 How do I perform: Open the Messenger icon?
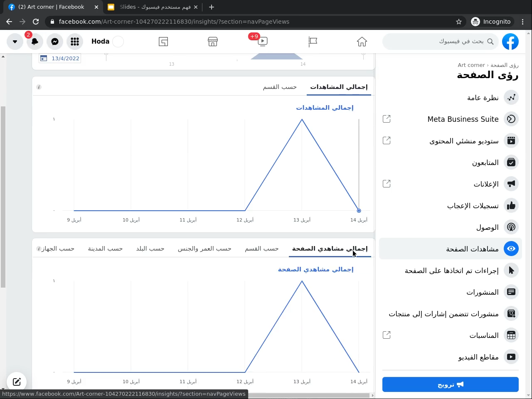pos(55,42)
